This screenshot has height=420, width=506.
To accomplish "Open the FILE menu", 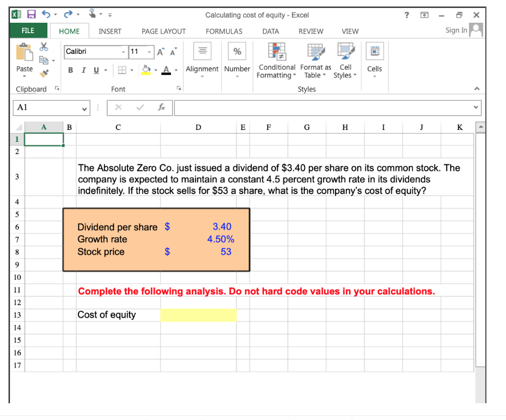I will (x=28, y=30).
